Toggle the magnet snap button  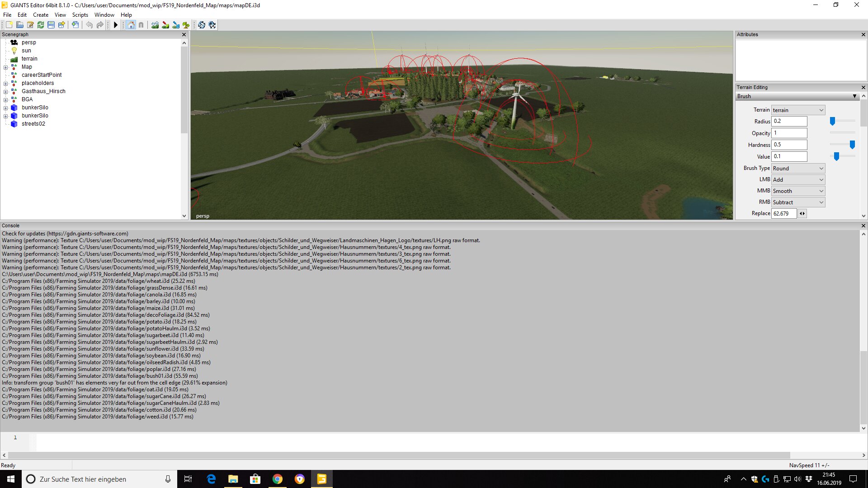click(141, 25)
